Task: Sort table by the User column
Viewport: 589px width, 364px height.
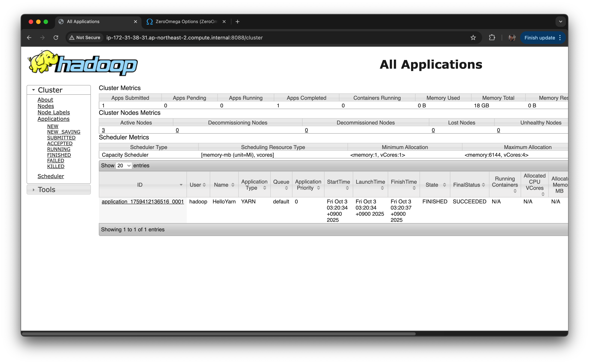Action: (x=198, y=185)
